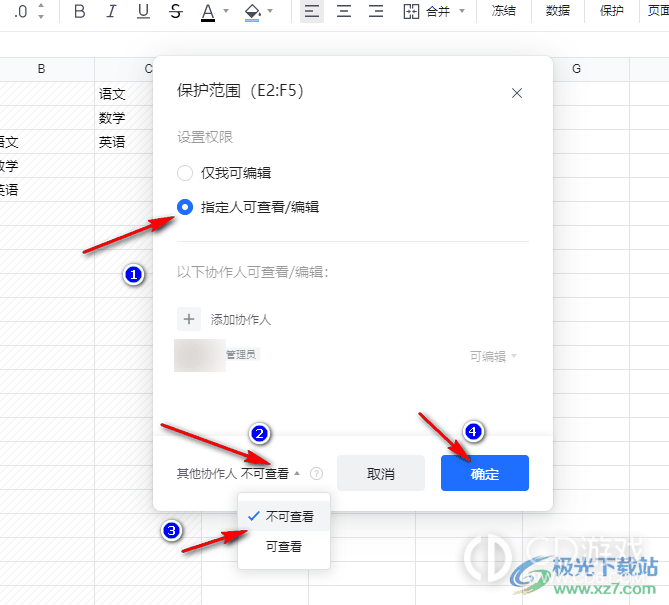Click 添加协作人 plus button
The height and width of the screenshot is (605, 669).
189,319
